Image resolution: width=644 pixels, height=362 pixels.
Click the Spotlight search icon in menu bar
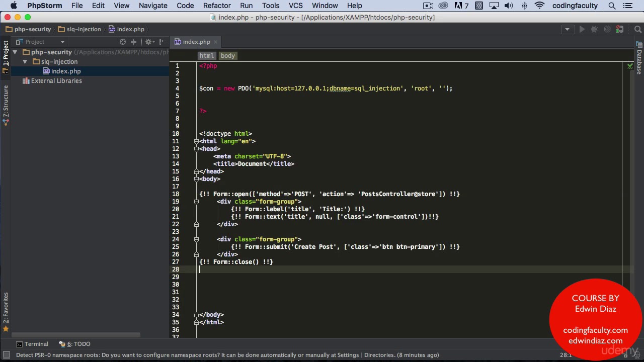tap(612, 6)
